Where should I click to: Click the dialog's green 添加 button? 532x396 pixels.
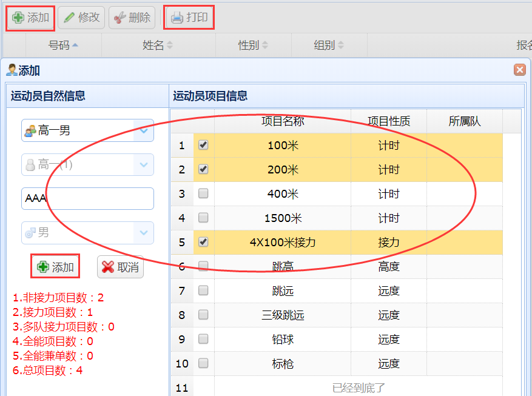[55, 267]
